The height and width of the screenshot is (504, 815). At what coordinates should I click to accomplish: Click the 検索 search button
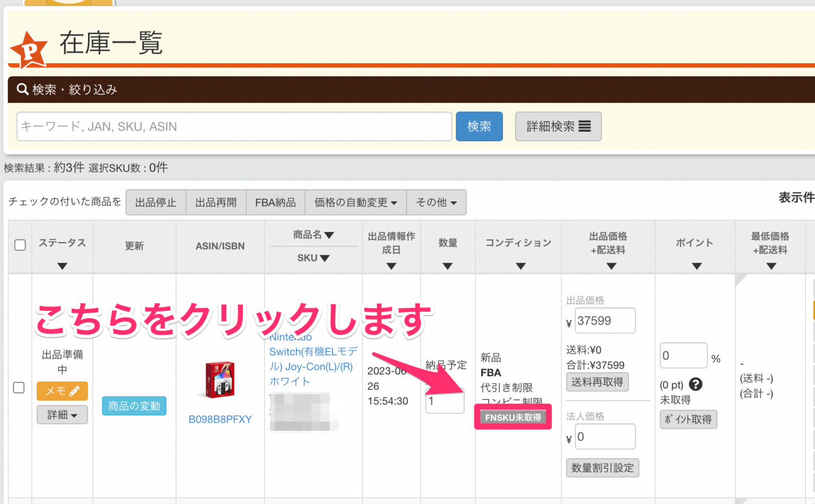click(479, 126)
